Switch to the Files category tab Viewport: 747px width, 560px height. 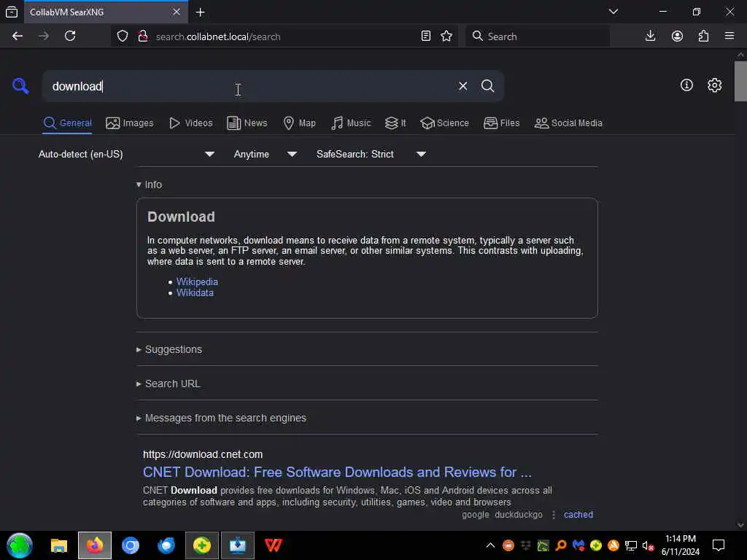(502, 123)
